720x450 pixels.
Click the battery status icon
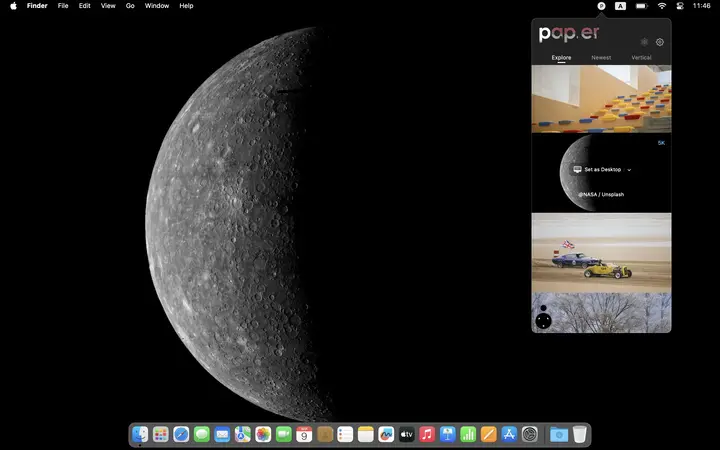tap(641, 6)
